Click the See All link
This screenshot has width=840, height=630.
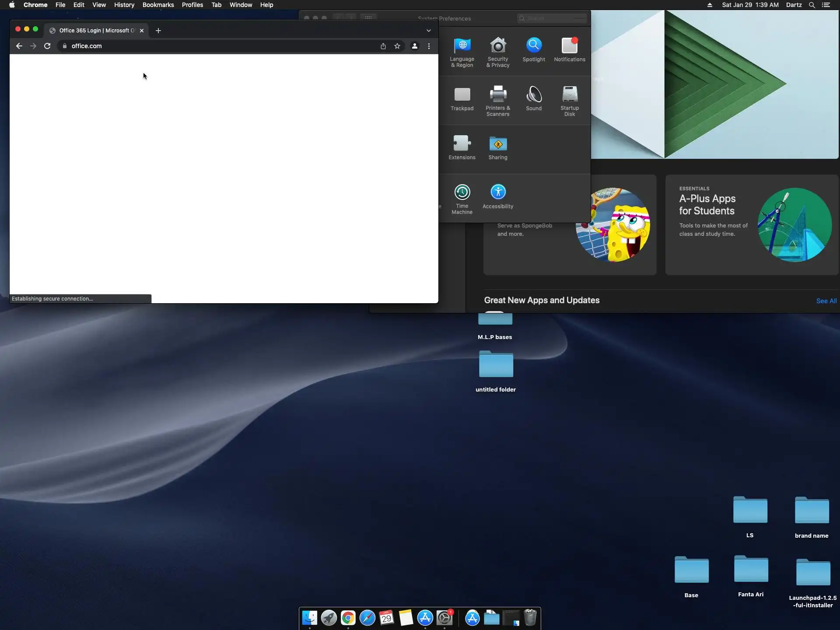pyautogui.click(x=826, y=301)
